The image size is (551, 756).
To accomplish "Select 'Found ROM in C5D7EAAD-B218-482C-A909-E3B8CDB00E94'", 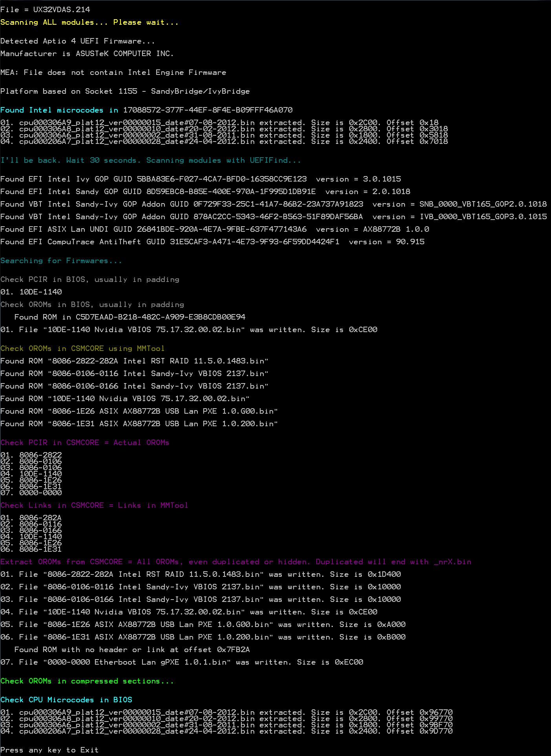I will point(130,317).
